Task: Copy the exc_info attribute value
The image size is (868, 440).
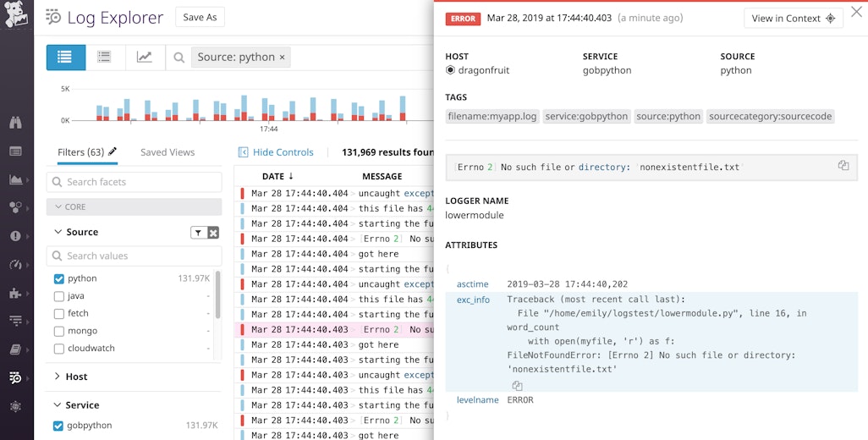Action: coord(517,386)
